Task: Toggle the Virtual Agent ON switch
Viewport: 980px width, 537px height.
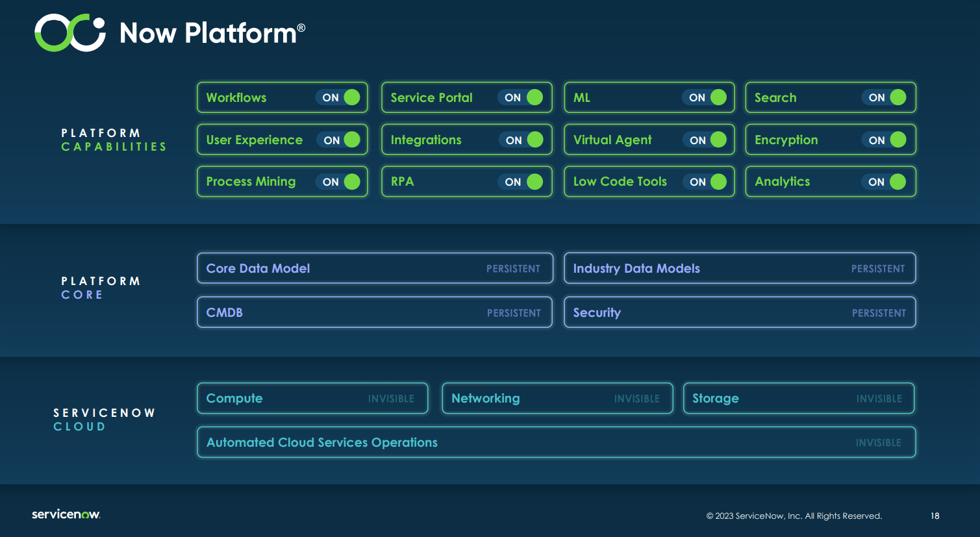Action: point(705,140)
